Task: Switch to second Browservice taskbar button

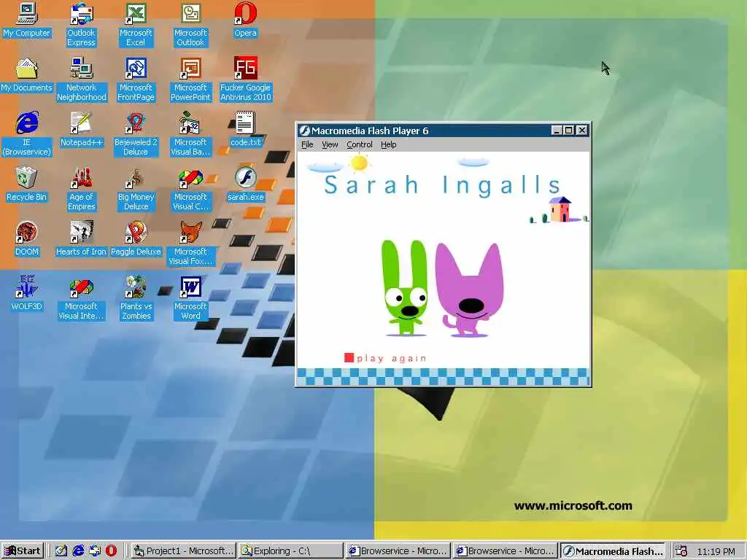Action: pyautogui.click(x=506, y=551)
